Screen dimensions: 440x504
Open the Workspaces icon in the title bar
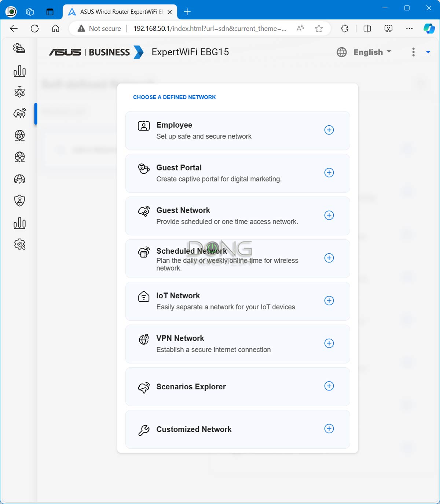coord(30,12)
